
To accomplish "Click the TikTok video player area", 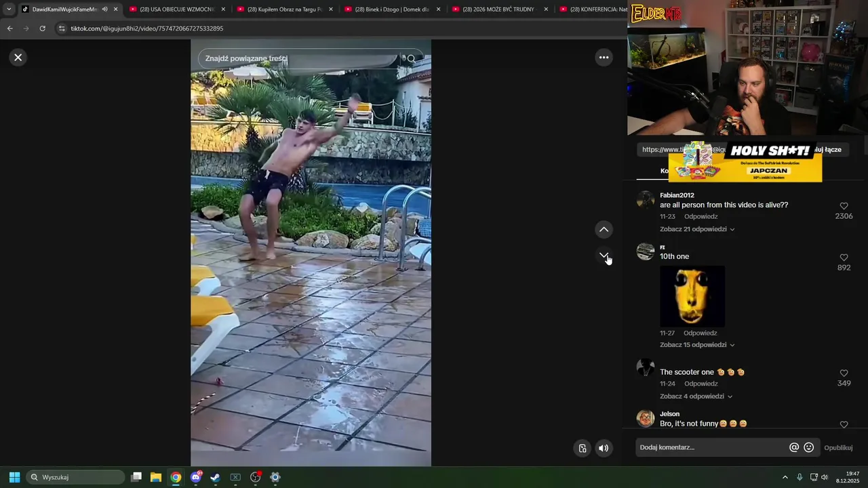I will 311,253.
